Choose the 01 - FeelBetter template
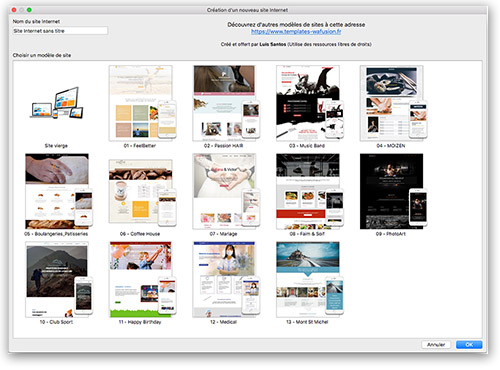The image size is (500, 370). 142,103
